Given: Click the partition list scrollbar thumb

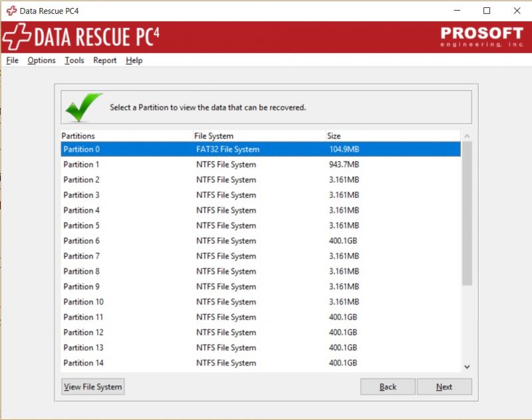Looking at the screenshot, I should (x=467, y=213).
